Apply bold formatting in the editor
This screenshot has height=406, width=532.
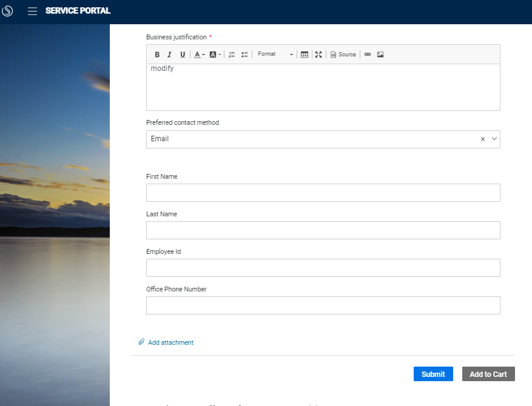(157, 54)
